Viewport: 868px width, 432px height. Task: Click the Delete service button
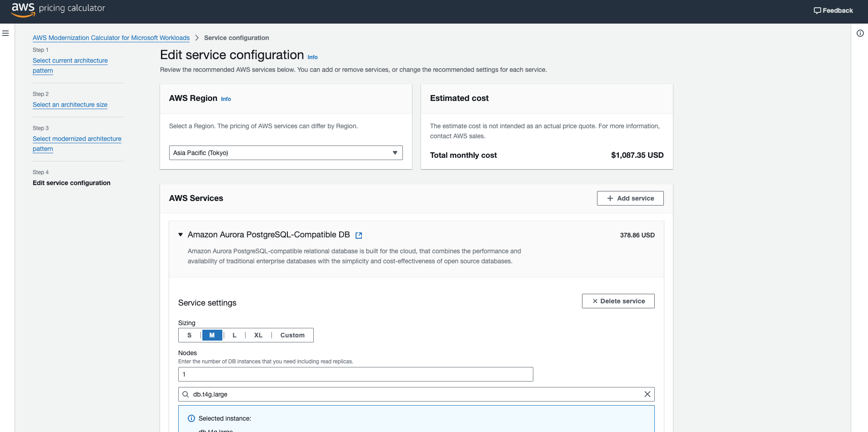click(x=618, y=301)
